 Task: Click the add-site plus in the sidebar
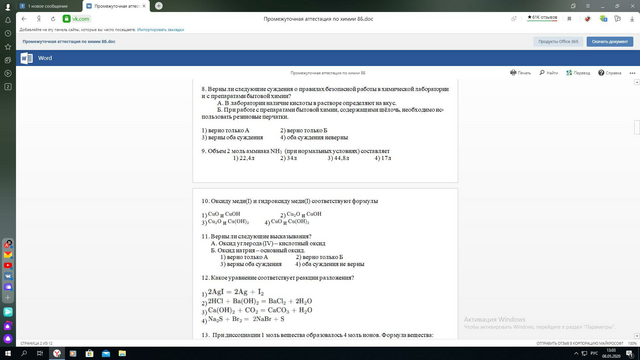(8, 298)
